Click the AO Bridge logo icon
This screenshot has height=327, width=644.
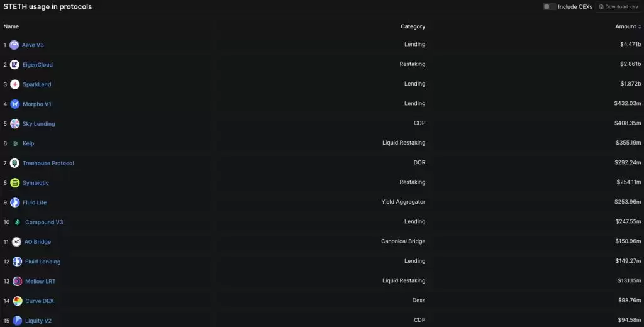[16, 242]
